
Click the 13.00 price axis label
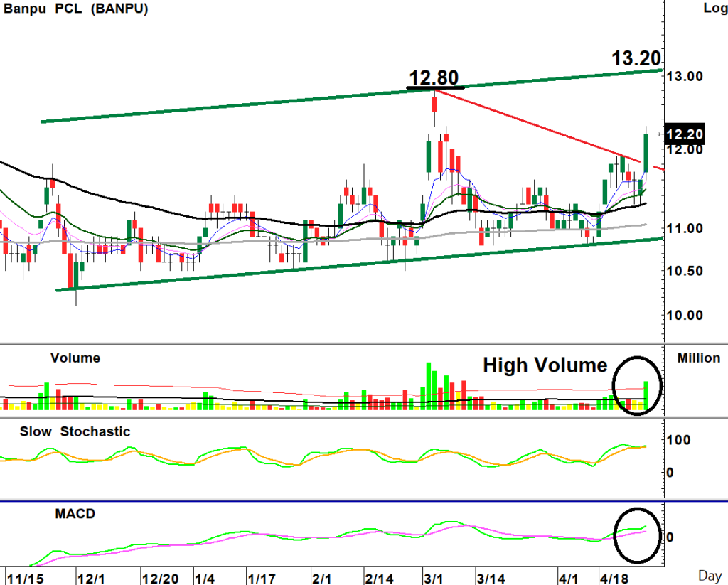coord(685,76)
